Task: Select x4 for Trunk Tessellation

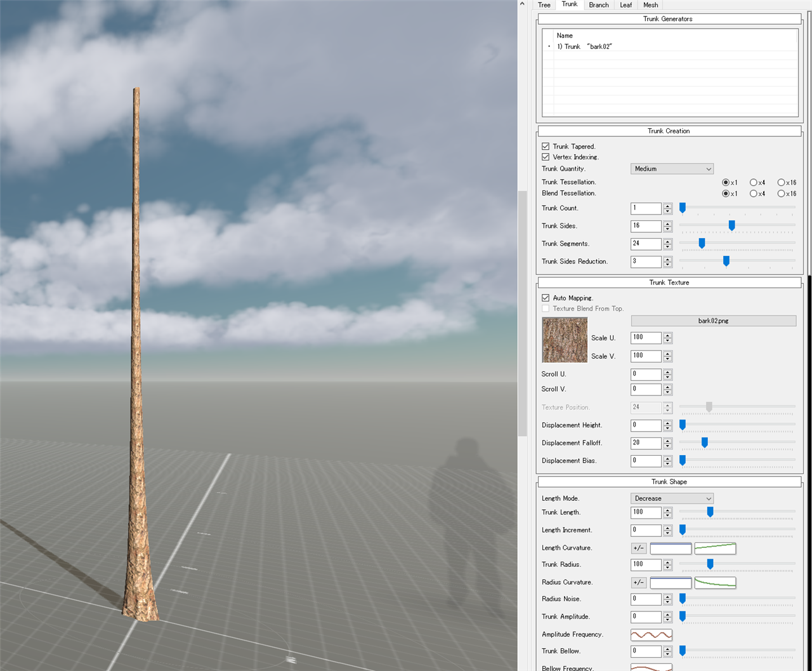Action: 754,182
